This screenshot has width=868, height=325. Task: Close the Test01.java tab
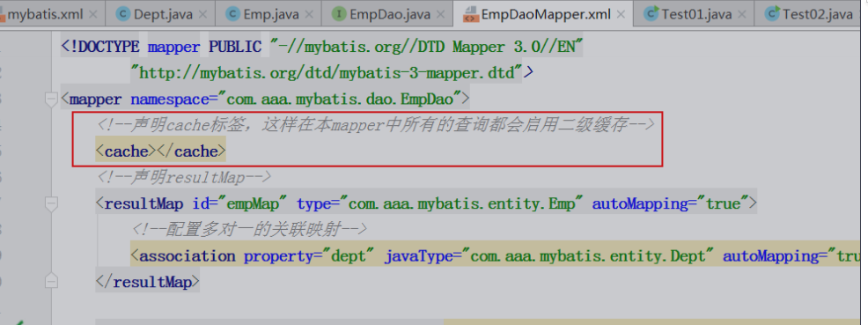click(742, 14)
